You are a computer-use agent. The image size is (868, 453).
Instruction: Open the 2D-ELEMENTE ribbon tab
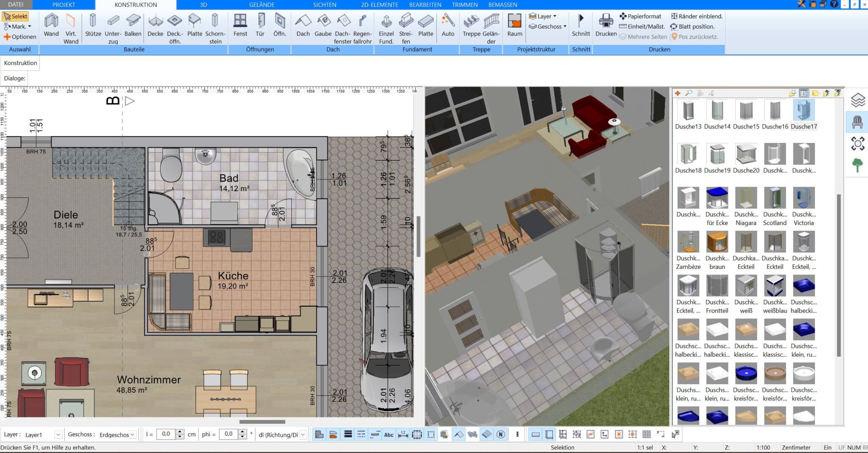click(x=379, y=5)
